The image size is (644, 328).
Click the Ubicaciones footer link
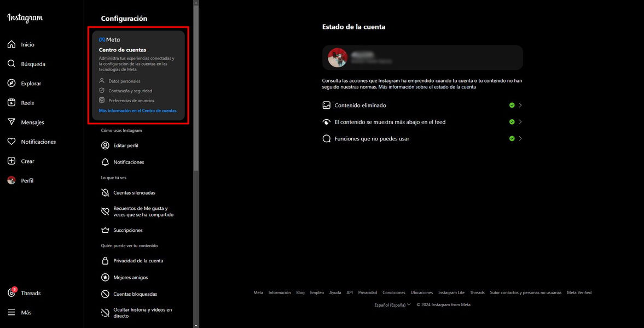pos(422,292)
